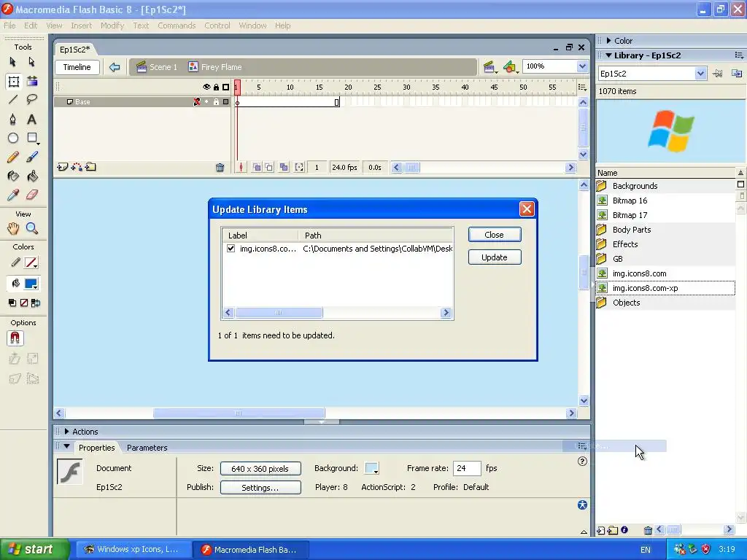Select the Oval tool
747x560 pixels.
click(13, 138)
